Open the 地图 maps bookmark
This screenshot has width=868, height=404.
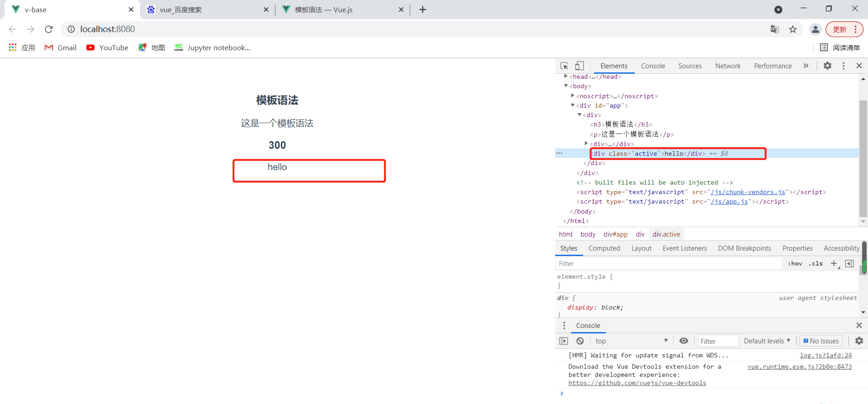151,48
